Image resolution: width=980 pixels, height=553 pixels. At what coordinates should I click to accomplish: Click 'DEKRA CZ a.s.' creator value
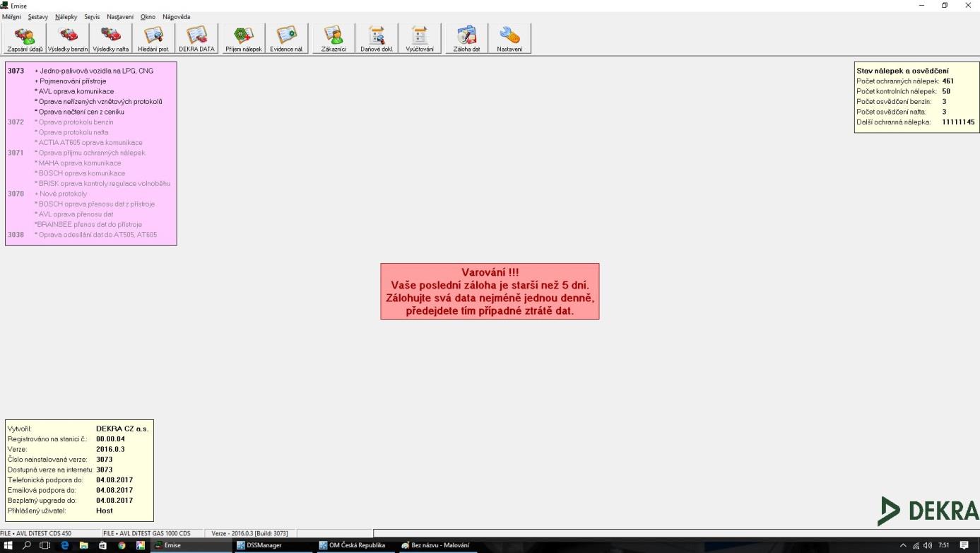122,429
